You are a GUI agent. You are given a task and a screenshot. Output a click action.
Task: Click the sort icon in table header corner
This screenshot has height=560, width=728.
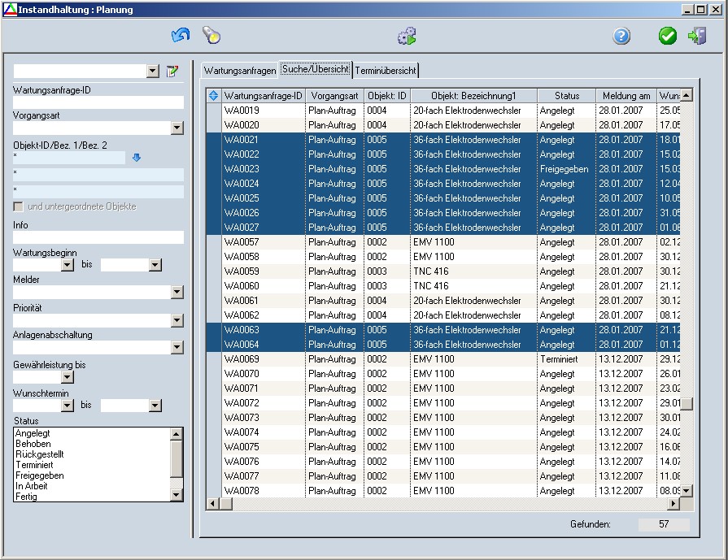pyautogui.click(x=213, y=96)
